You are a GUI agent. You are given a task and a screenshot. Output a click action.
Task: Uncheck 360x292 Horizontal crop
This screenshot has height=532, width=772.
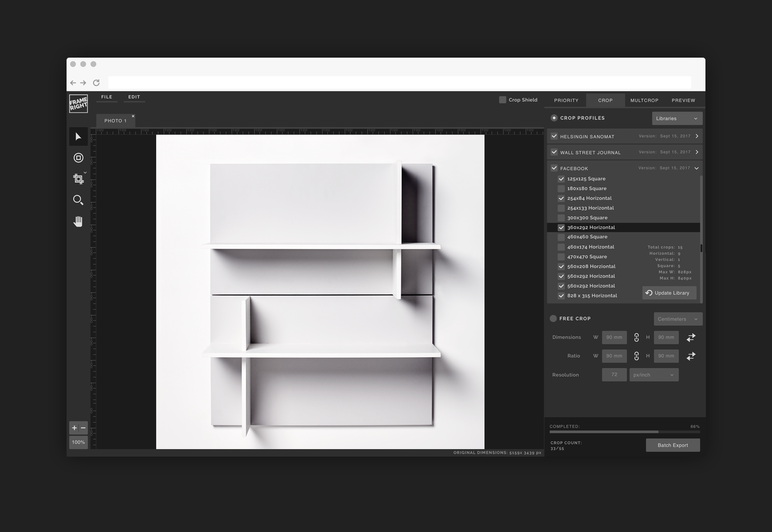coord(561,227)
